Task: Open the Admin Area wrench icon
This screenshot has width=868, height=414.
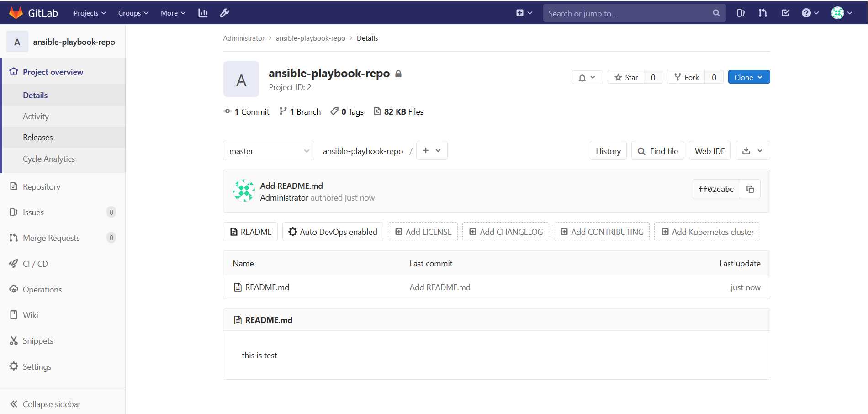Action: coord(224,13)
